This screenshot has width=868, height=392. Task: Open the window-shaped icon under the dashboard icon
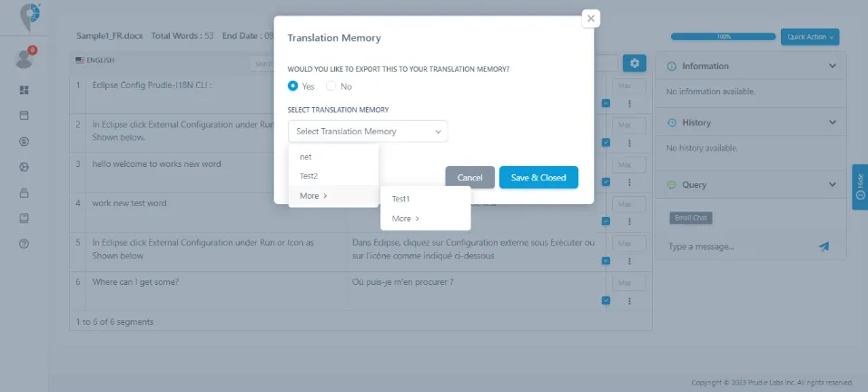(x=24, y=115)
